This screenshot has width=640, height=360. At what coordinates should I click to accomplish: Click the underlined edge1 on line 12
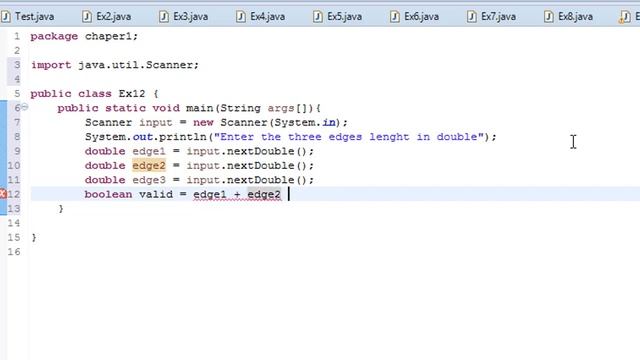209,194
